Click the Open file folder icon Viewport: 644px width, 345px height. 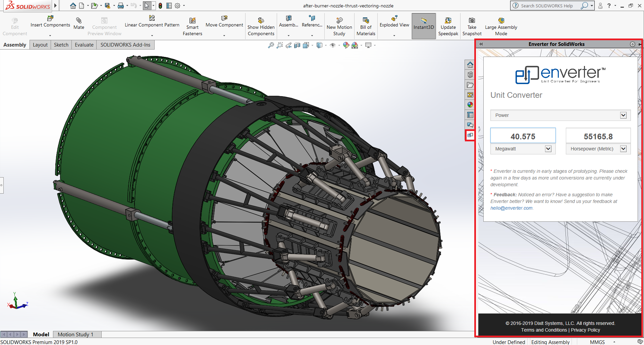(x=94, y=6)
